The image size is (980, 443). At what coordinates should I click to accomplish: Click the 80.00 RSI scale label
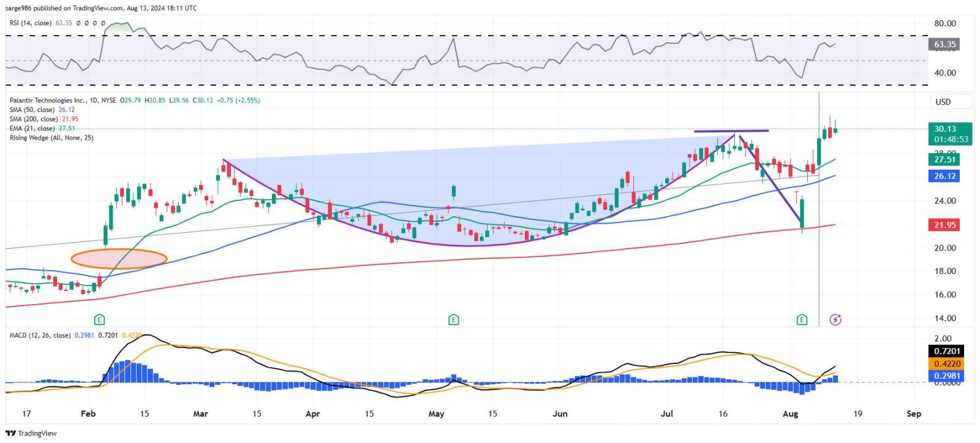click(x=944, y=23)
